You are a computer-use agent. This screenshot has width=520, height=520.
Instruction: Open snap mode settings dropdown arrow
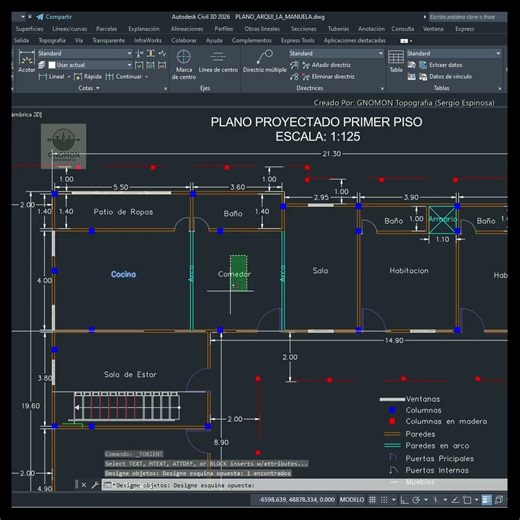click(x=394, y=500)
